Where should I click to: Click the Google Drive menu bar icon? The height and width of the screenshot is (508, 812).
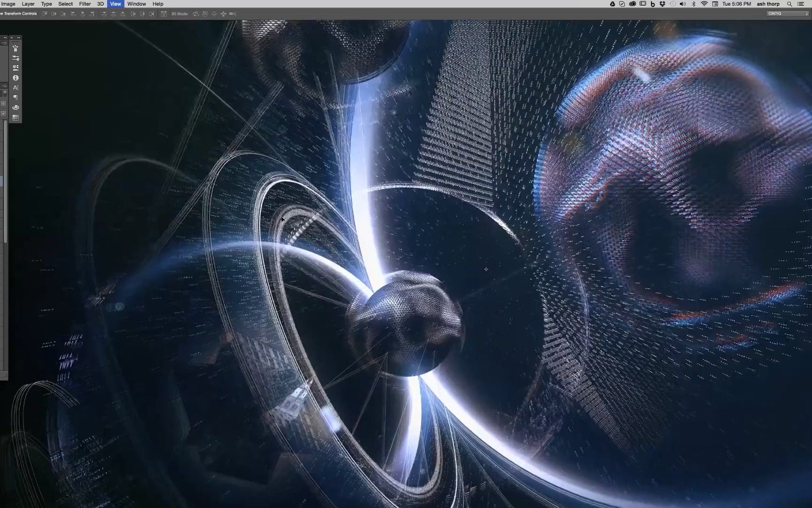(x=612, y=4)
